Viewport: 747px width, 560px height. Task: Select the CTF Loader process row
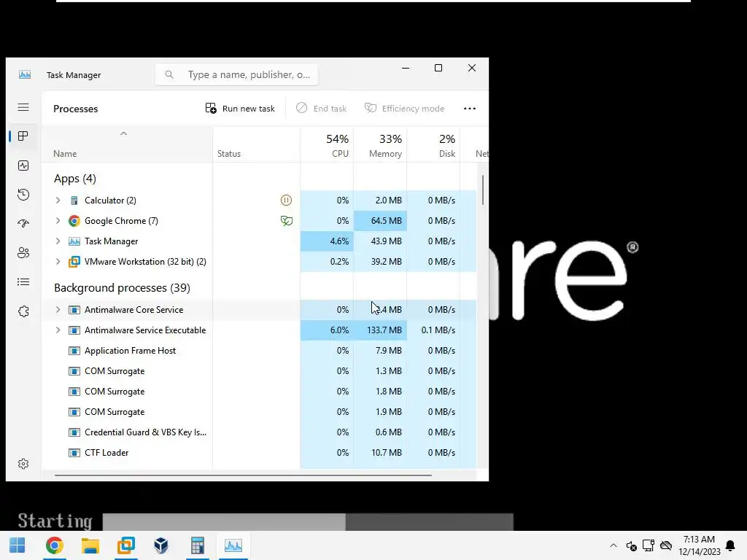point(259,453)
